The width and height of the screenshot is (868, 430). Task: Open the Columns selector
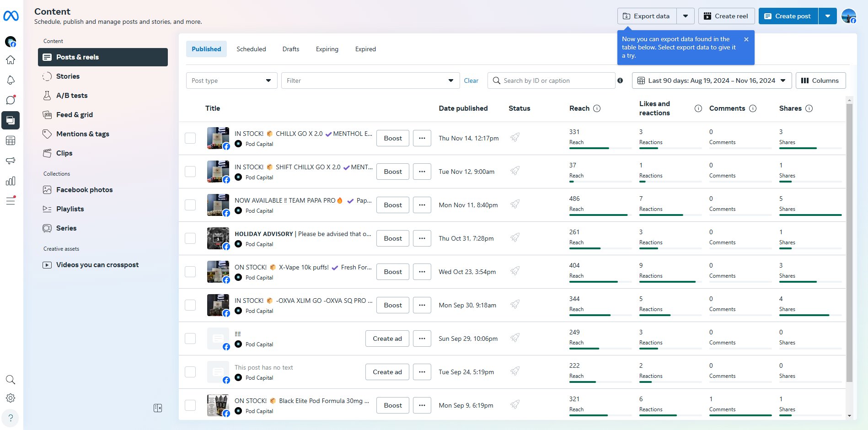(x=820, y=81)
